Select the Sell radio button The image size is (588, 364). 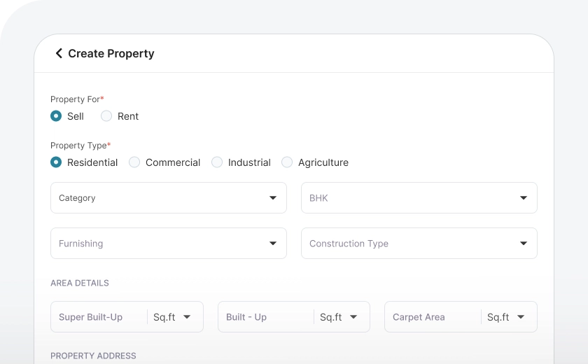(x=56, y=116)
